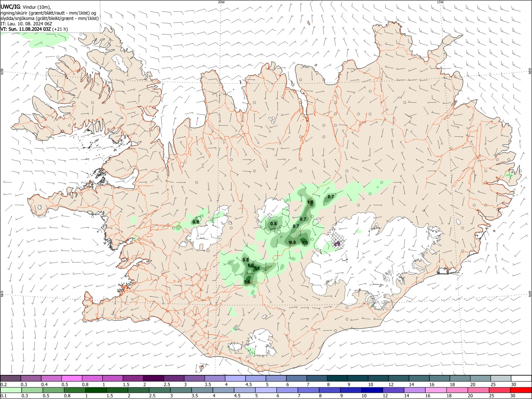This screenshot has width=532, height=399.
Task: Click the 20W longitude label
Action: 222,2
